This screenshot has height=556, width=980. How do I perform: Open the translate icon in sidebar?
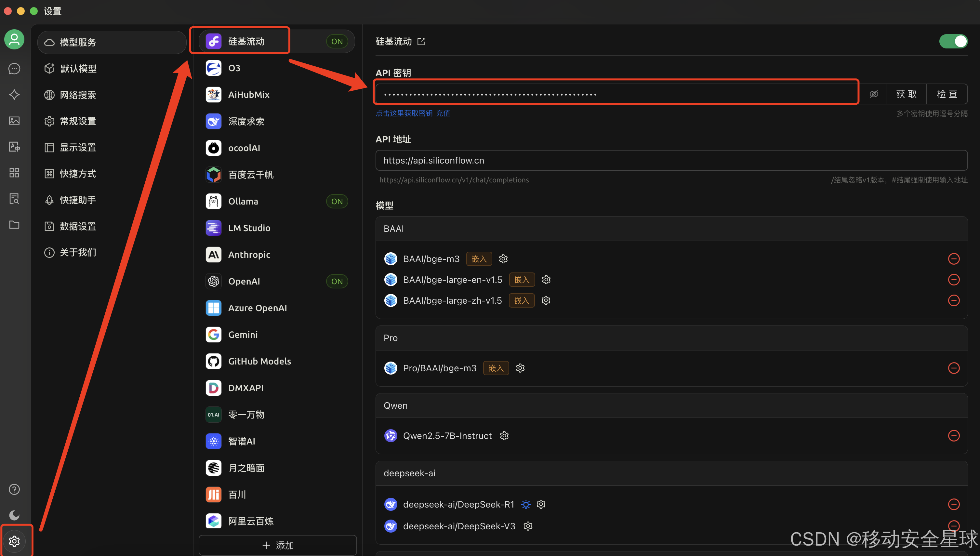[14, 147]
